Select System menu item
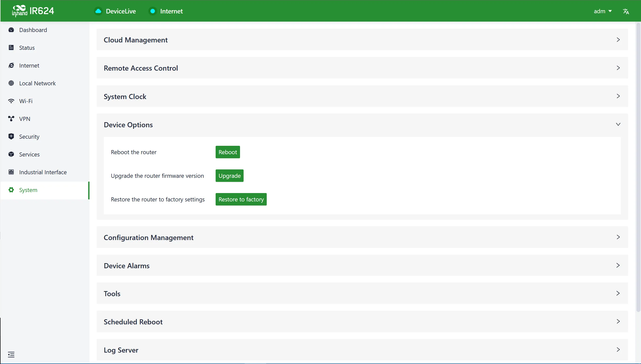 click(x=45, y=190)
